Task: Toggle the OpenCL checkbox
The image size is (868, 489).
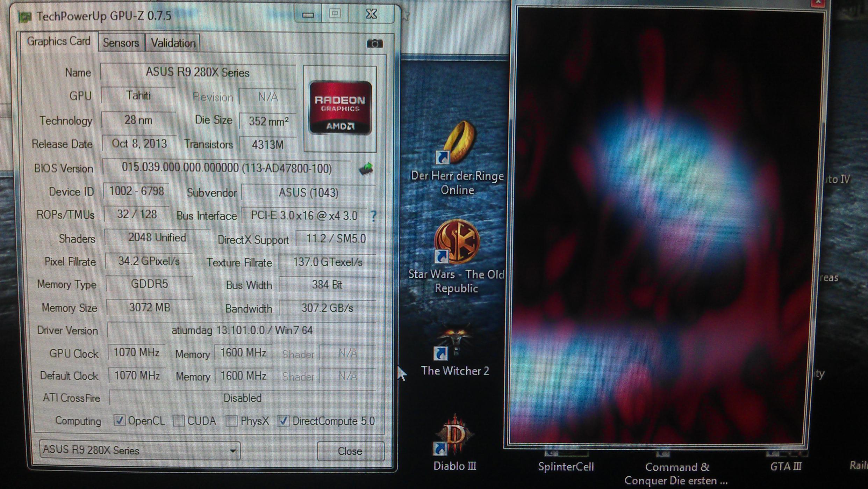Action: [x=120, y=421]
